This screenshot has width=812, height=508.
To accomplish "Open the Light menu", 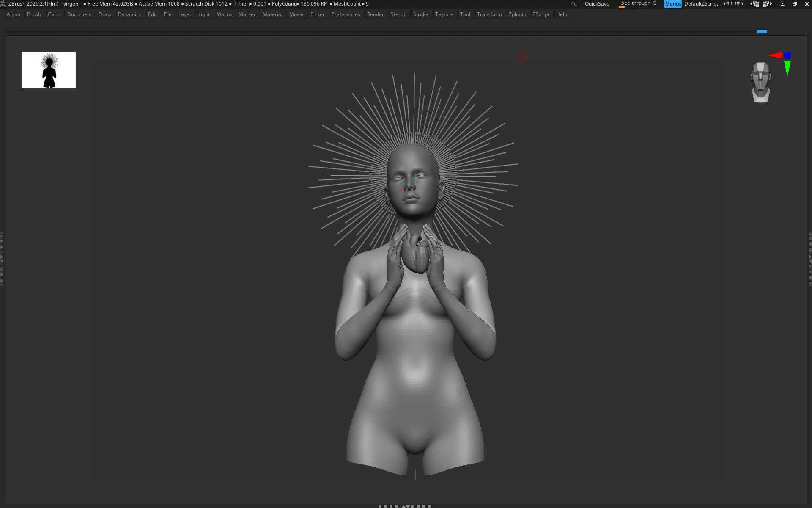I will pos(204,14).
